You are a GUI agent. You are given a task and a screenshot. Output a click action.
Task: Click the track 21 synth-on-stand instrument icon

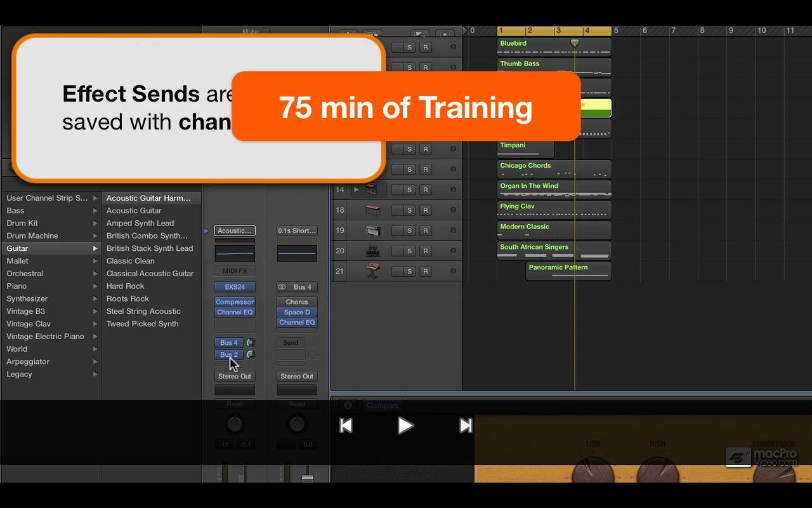[x=373, y=271]
